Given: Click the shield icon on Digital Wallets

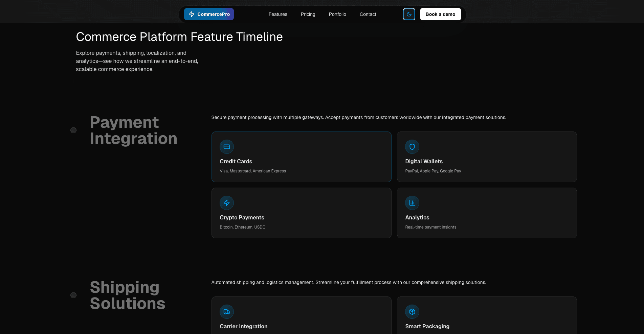Looking at the screenshot, I should 412,147.
